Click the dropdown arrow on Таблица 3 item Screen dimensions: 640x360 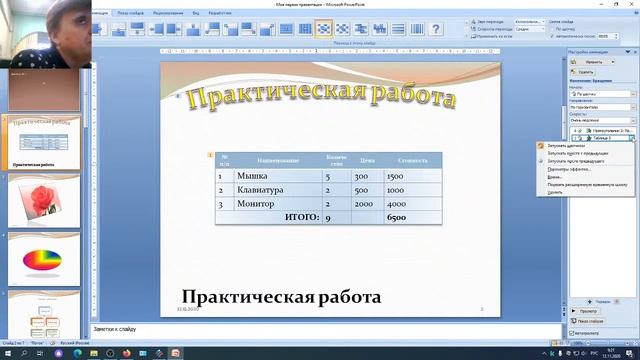[632, 138]
